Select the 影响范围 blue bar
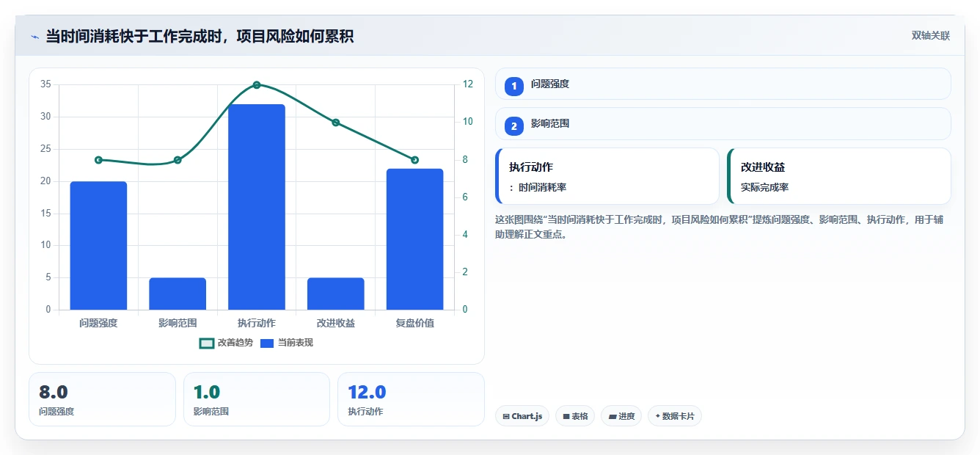The height and width of the screenshot is (455, 980). 178,294
